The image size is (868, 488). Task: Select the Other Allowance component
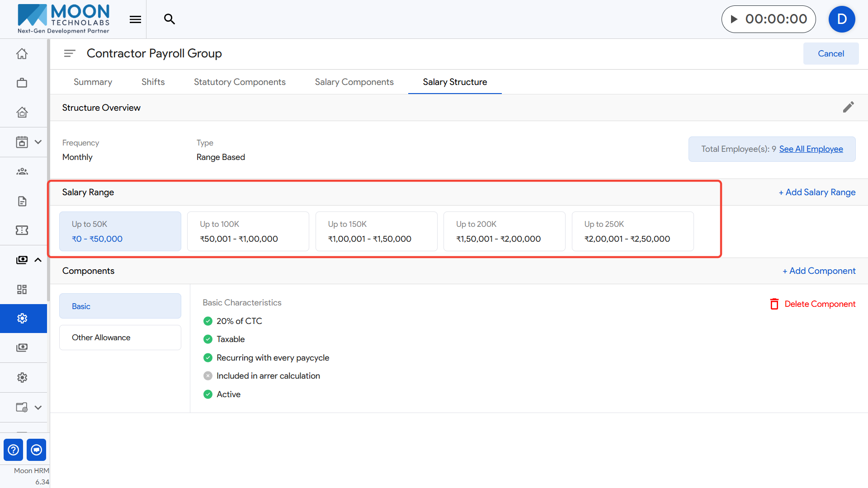pos(120,338)
